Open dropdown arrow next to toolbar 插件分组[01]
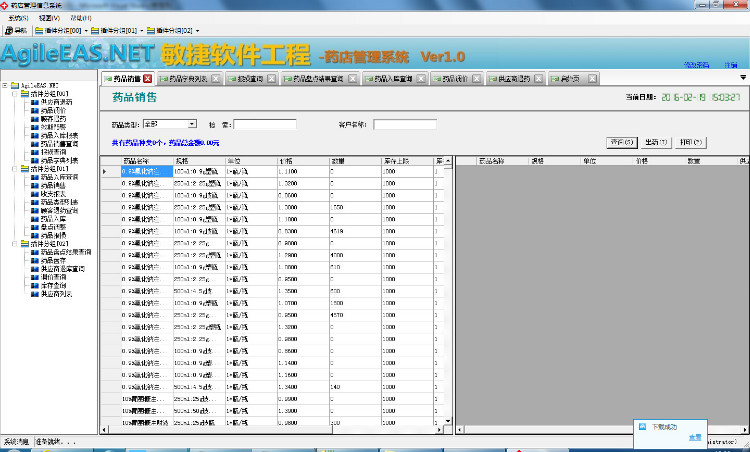This screenshot has height=452, width=750. click(x=142, y=31)
